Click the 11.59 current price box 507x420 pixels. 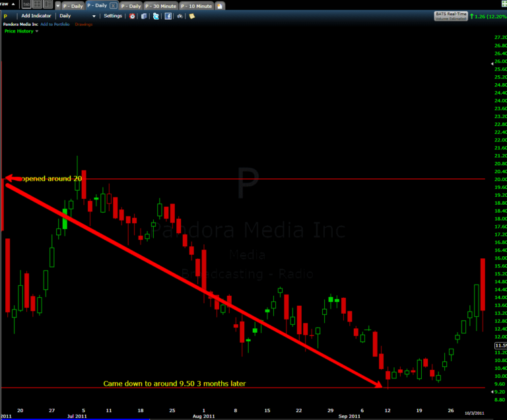pyautogui.click(x=501, y=345)
